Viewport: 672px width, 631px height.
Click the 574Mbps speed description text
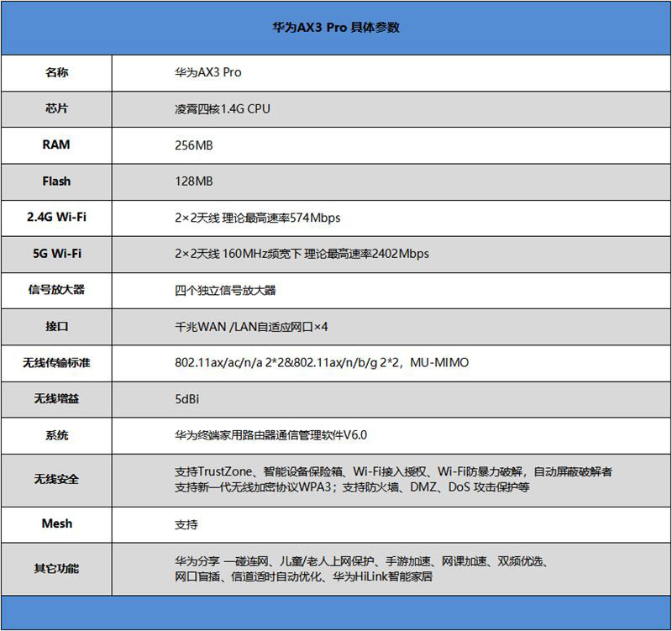(x=257, y=218)
